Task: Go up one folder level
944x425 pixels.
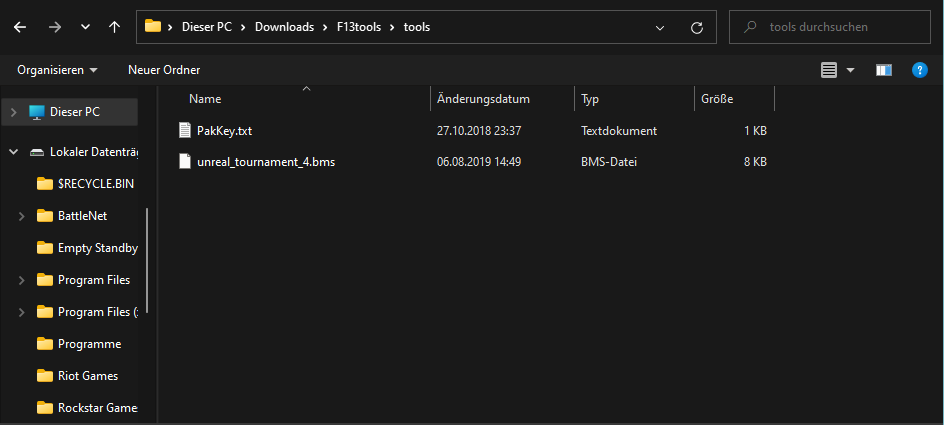Action: tap(114, 27)
